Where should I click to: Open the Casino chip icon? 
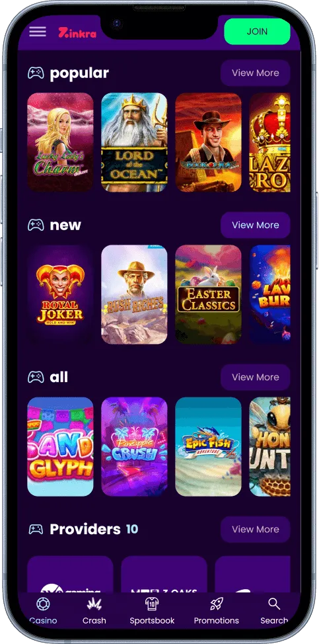click(43, 604)
